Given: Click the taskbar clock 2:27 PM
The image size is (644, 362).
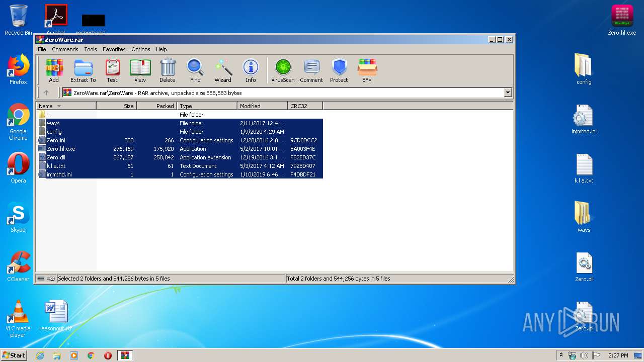Looking at the screenshot, I should point(617,355).
